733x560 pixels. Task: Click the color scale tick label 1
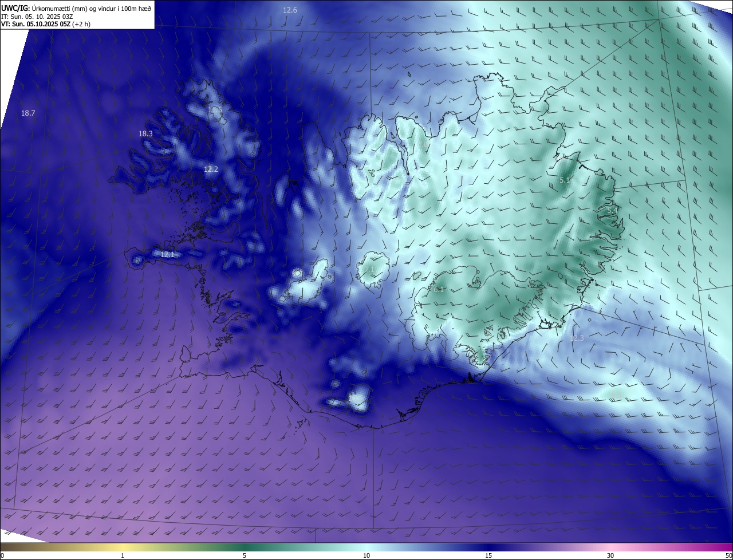(123, 556)
